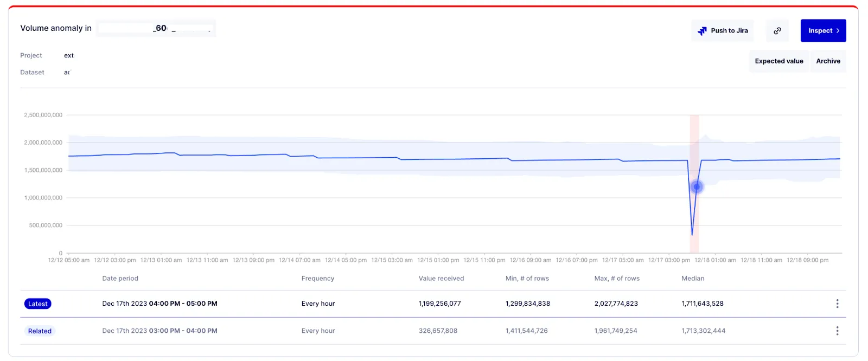The height and width of the screenshot is (361, 868).
Task: Click the Latest badge
Action: click(37, 304)
